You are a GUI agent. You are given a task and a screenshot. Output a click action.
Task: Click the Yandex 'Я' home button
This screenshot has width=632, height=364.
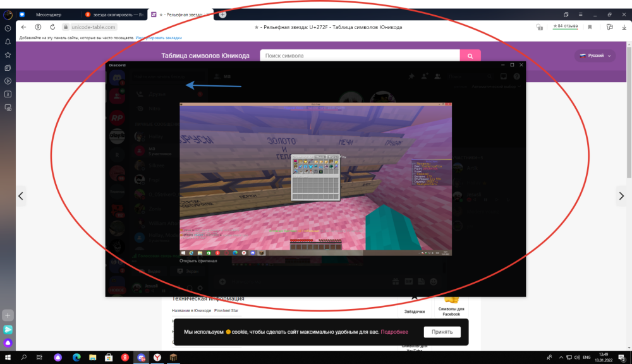tap(38, 27)
